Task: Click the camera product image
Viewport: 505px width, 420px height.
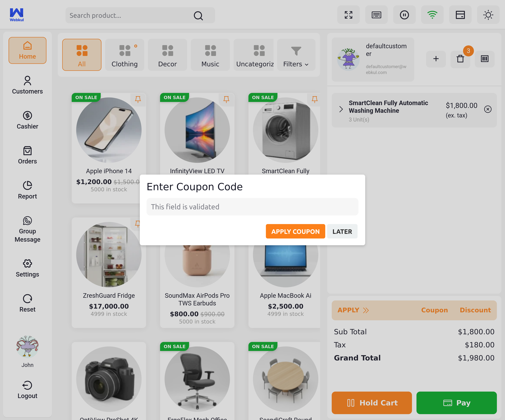Action: click(109, 379)
